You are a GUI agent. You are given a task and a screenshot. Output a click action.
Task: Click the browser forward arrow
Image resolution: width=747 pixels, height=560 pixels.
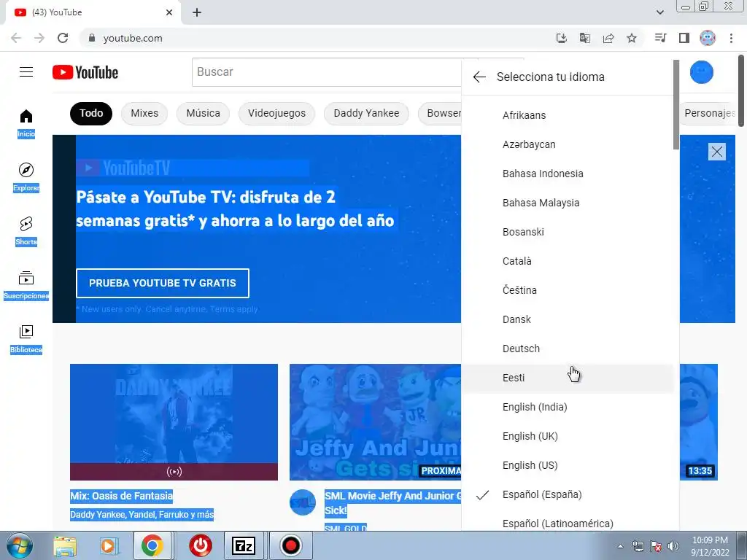[x=39, y=38]
